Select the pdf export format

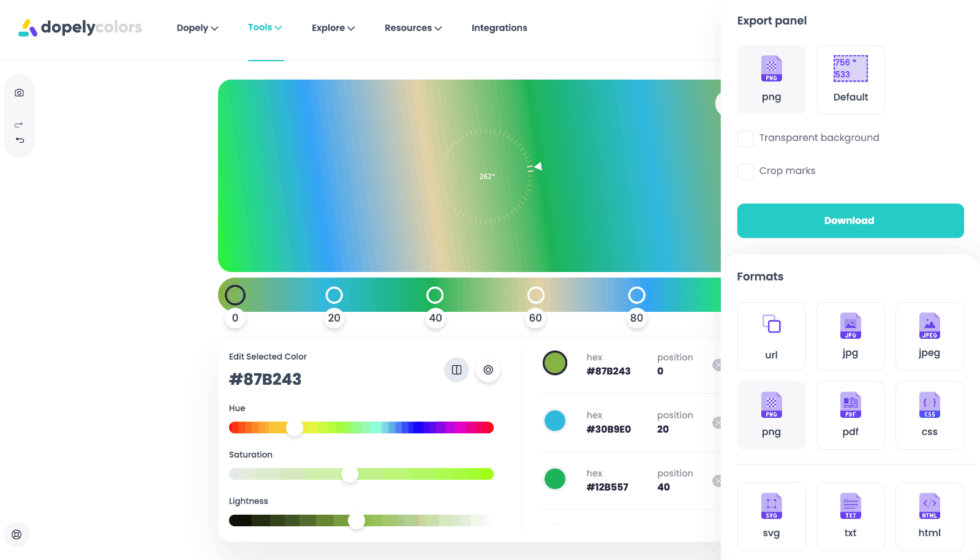click(x=850, y=415)
